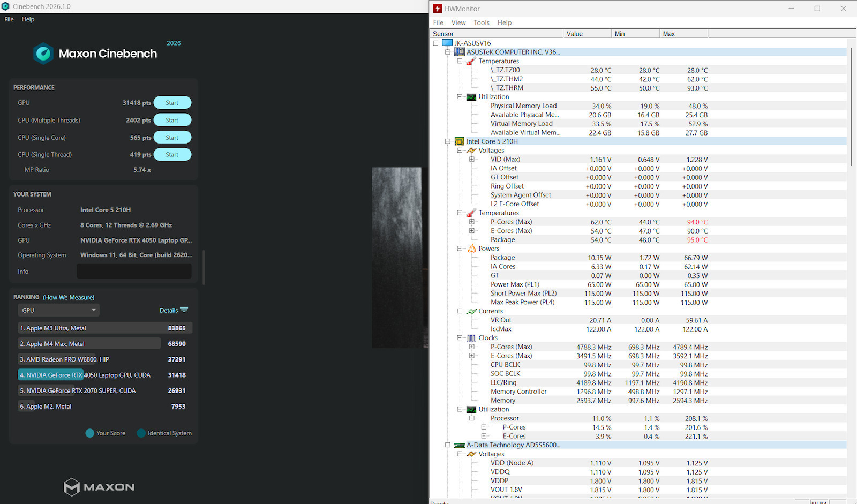Open HWMonitor View menu
857x504 pixels.
(x=458, y=22)
